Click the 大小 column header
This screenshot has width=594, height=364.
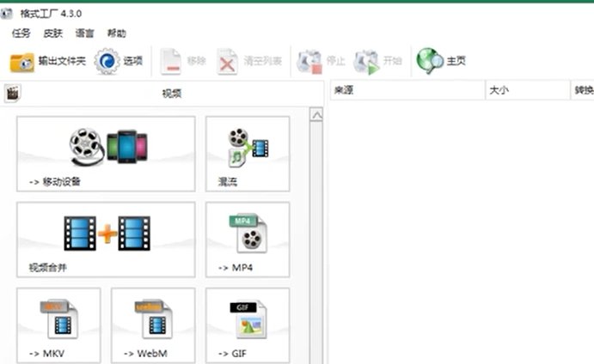(528, 90)
